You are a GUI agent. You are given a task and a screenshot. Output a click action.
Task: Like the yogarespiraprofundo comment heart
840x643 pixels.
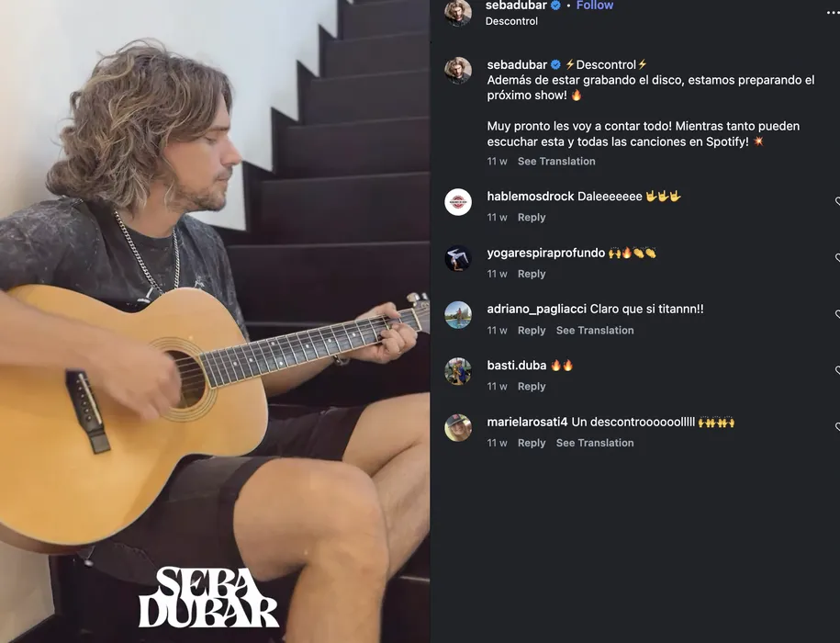pyautogui.click(x=837, y=258)
